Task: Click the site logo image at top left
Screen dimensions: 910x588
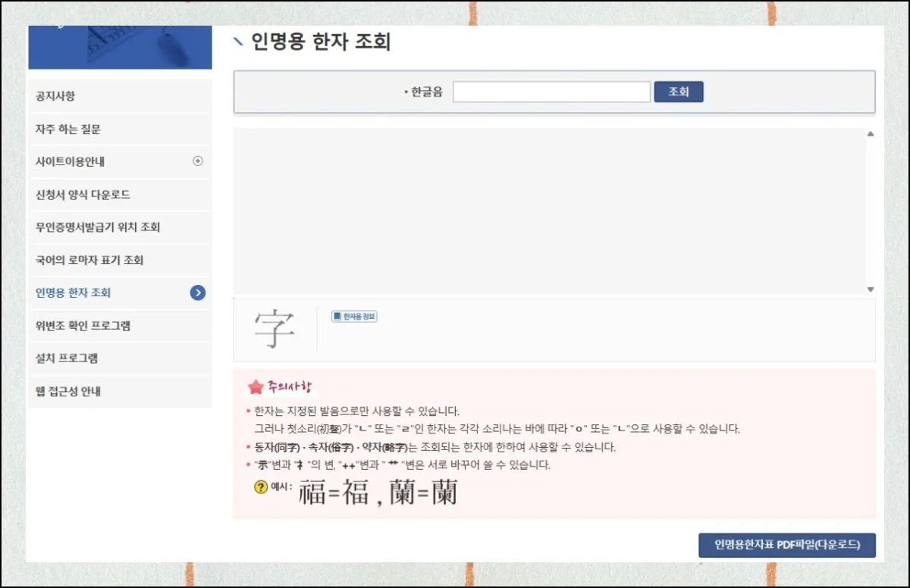Action: (x=120, y=45)
